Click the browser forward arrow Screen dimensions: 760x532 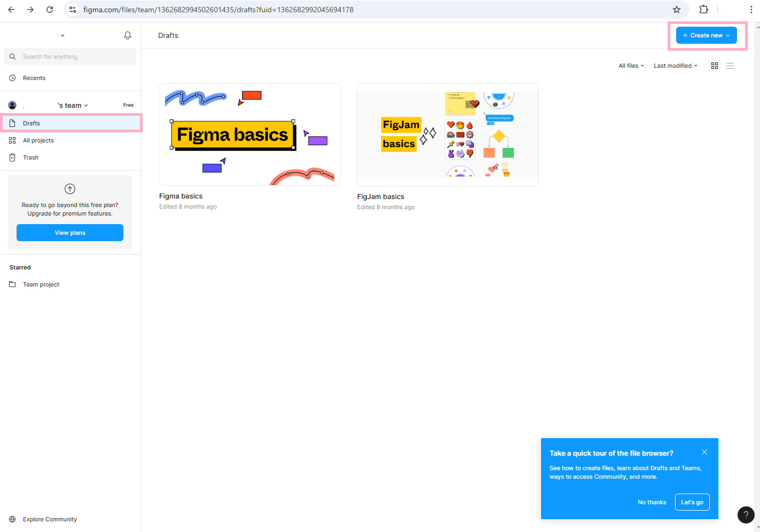30,10
